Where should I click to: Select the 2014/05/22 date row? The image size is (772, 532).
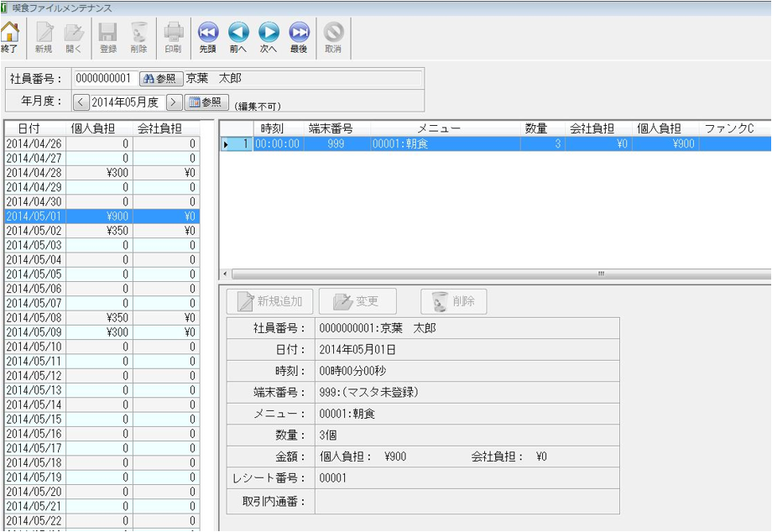[x=102, y=521]
